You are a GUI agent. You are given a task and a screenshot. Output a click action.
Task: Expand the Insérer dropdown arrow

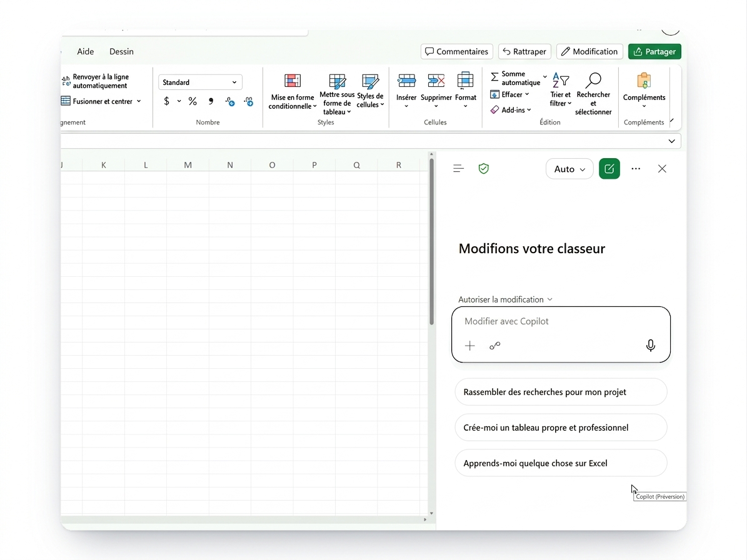(406, 106)
